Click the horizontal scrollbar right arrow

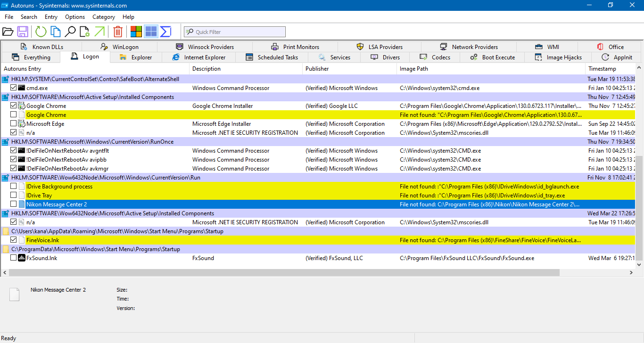[x=631, y=272]
